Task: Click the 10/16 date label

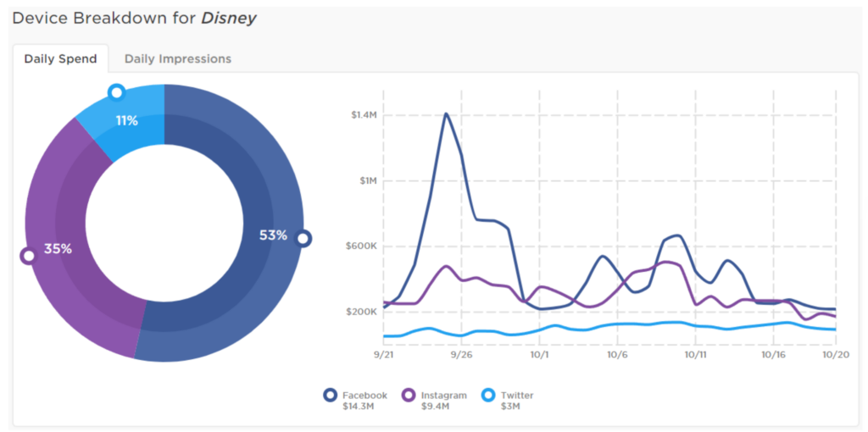Action: point(773,355)
